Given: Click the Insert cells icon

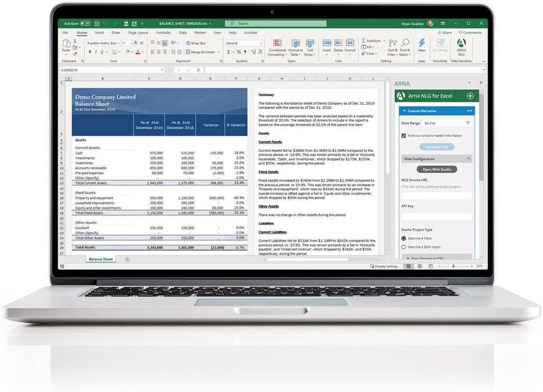Looking at the screenshot, I should point(326,43).
